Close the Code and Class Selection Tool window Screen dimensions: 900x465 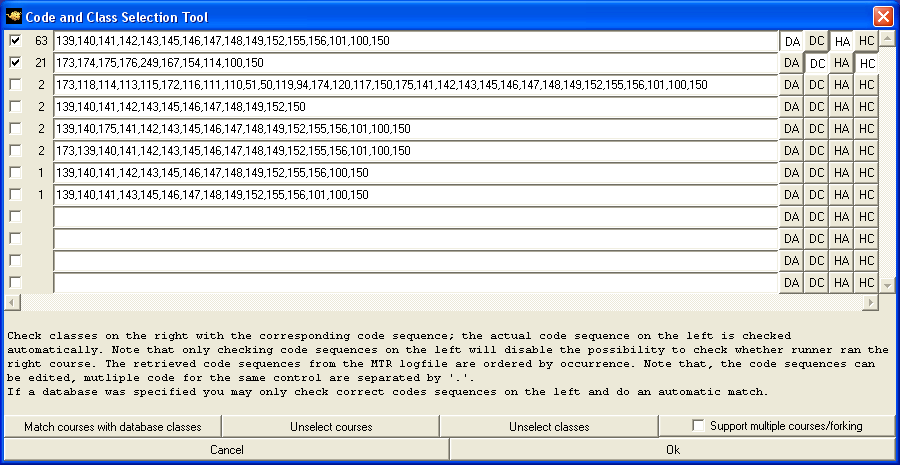tap(883, 16)
